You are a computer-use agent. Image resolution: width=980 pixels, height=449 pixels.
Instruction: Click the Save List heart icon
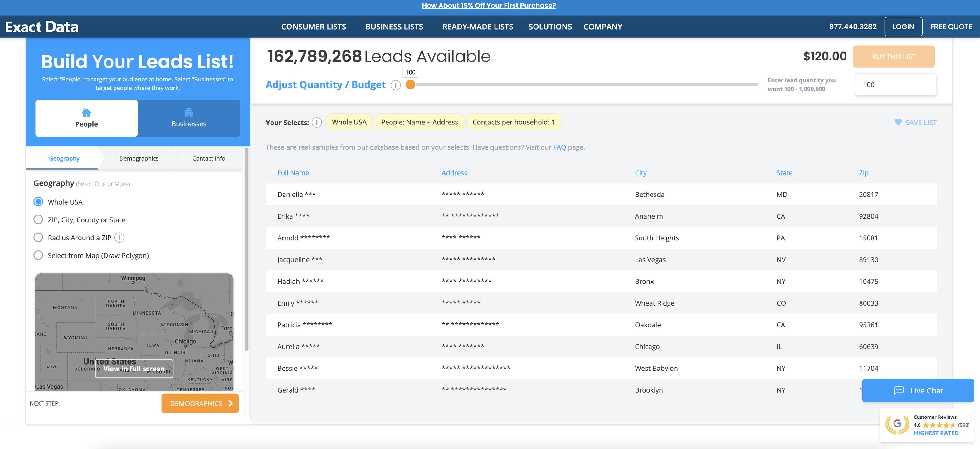pos(898,123)
